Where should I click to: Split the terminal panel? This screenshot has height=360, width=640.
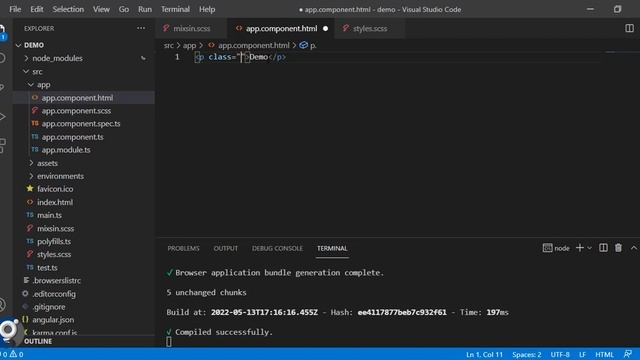(x=603, y=248)
